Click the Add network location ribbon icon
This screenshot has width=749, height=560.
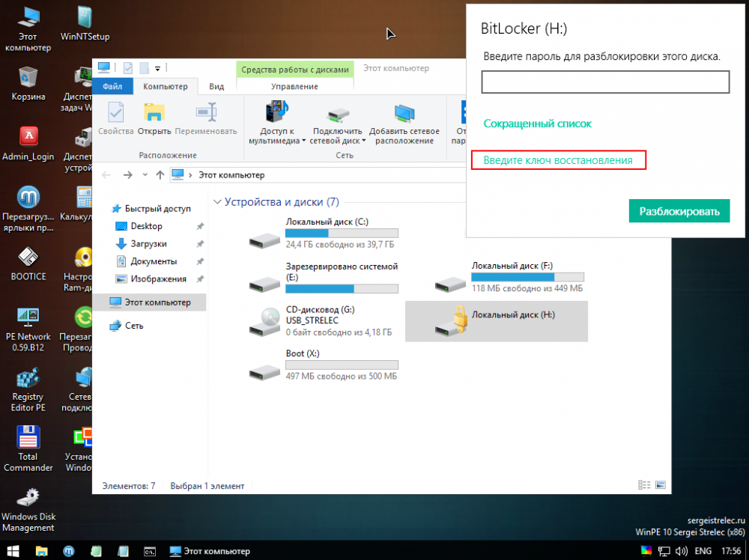(x=404, y=114)
